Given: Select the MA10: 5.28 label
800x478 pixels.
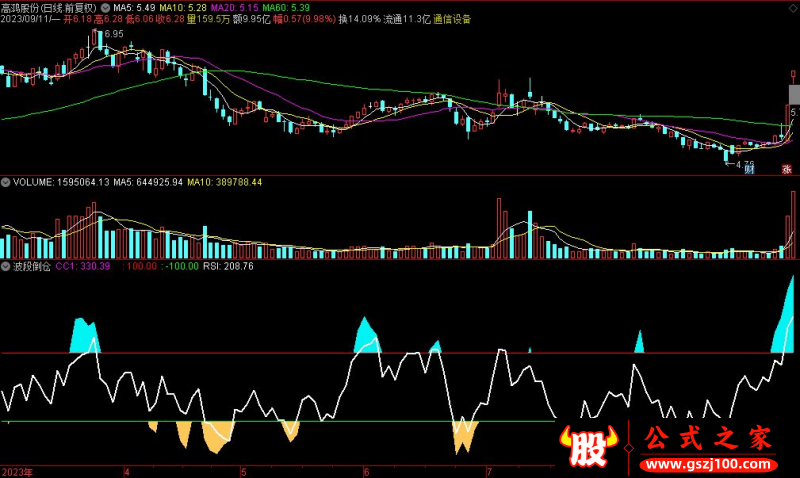Looking at the screenshot, I should point(183,8).
